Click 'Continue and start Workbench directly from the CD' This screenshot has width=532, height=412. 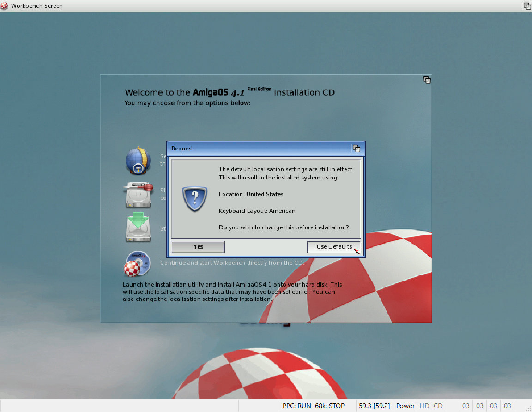[231, 263]
